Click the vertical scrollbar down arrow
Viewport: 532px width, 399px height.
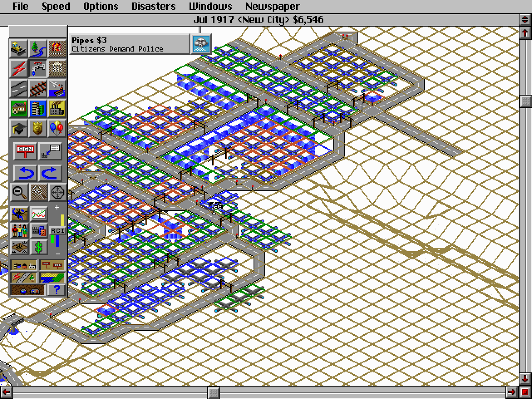(525, 379)
